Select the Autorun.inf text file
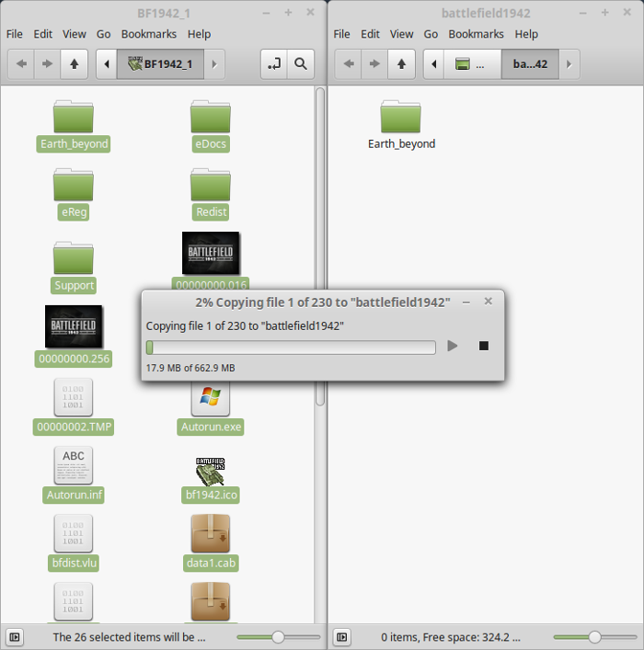The height and width of the screenshot is (650, 644). coord(74,474)
